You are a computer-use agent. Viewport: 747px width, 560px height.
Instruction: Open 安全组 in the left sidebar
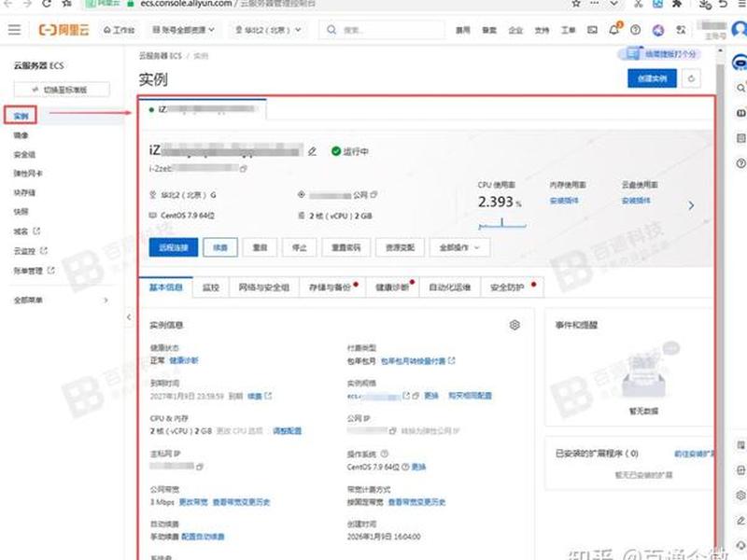tap(24, 155)
